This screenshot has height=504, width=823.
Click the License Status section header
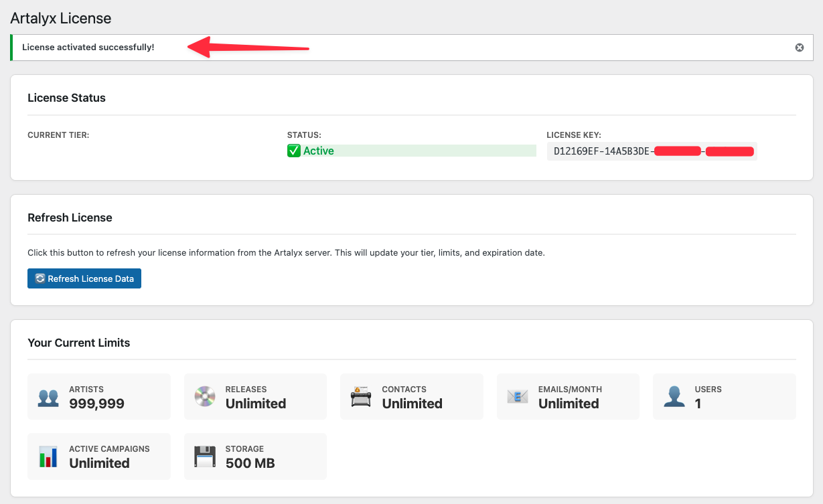tap(66, 98)
